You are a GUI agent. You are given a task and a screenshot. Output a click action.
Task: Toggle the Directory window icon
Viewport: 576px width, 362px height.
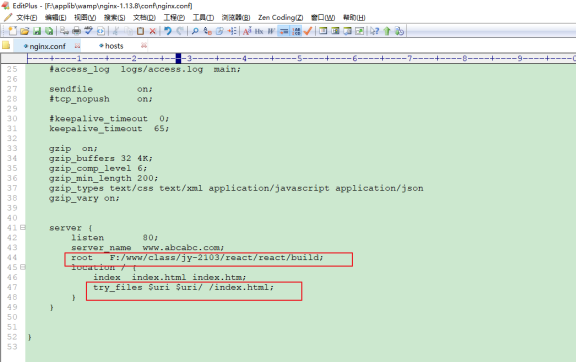[335, 31]
